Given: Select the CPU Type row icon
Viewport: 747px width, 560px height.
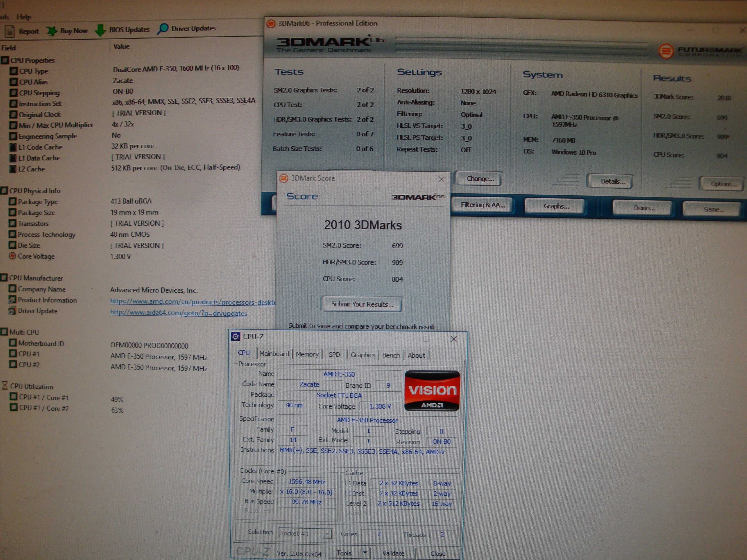Looking at the screenshot, I should (14, 71).
